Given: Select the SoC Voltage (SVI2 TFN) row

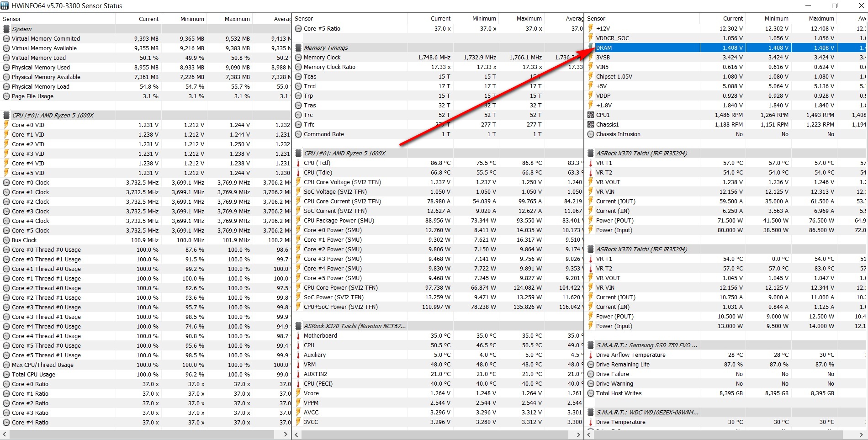Looking at the screenshot, I should pos(439,192).
